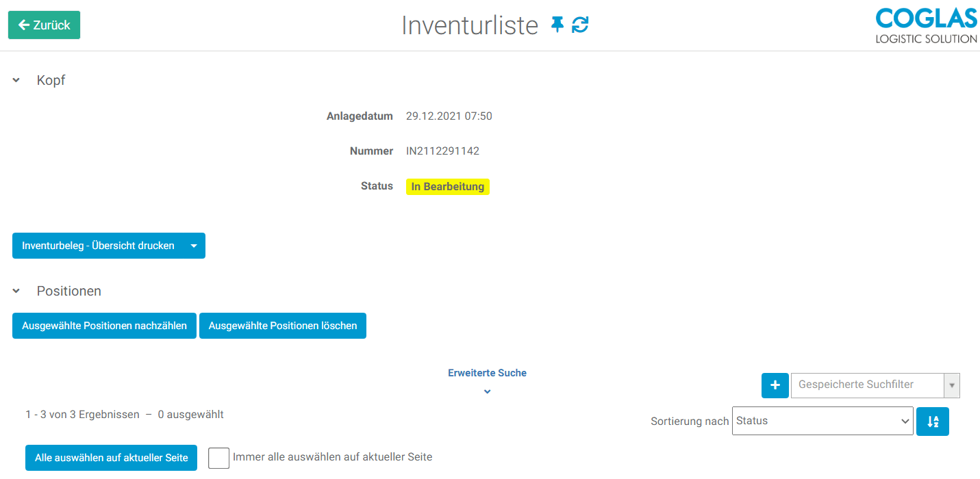
Task: Click into the Gespeicherte Suchfilter input field
Action: coord(866,385)
